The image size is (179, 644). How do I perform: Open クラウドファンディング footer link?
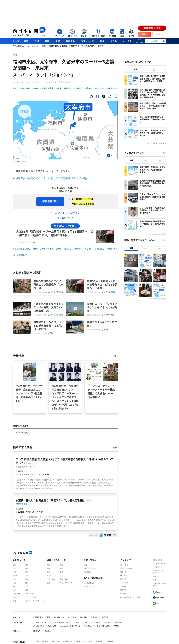(42, 622)
